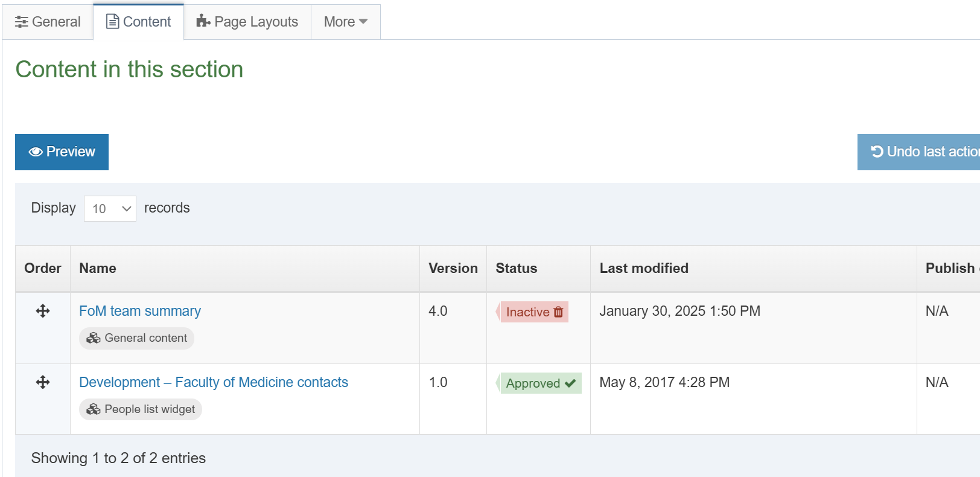Click blocks icon in People list widget tag

(94, 409)
